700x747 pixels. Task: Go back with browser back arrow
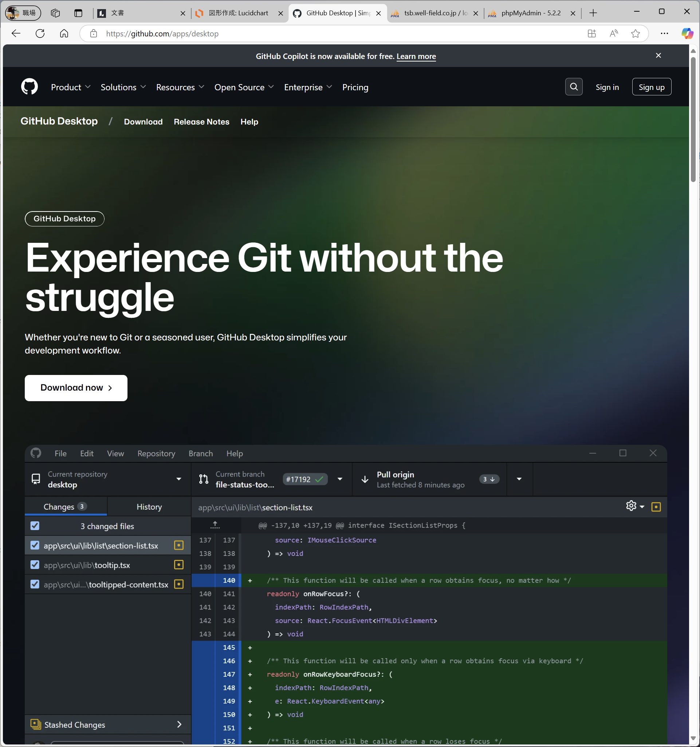coord(16,33)
